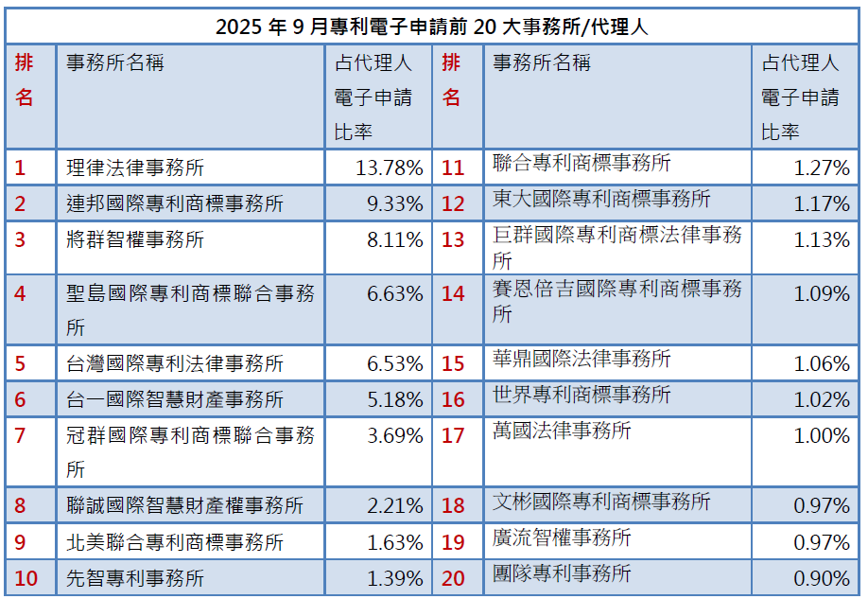Select 連邦國際專利商標事務所 in the table
Image resolution: width=868 pixels, height=599 pixels.
point(175,203)
